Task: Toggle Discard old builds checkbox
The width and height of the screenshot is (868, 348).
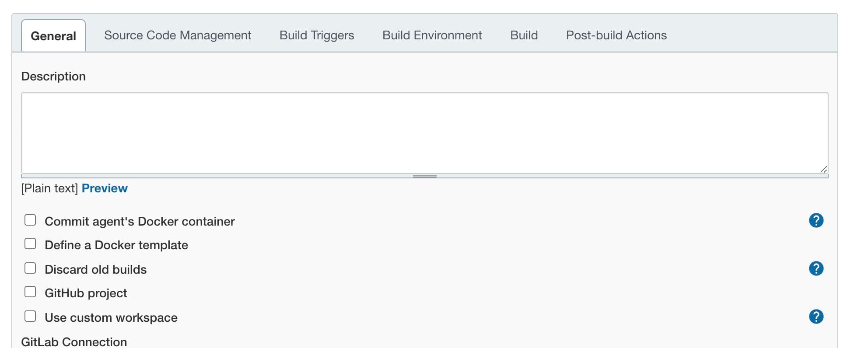Action: tap(30, 268)
